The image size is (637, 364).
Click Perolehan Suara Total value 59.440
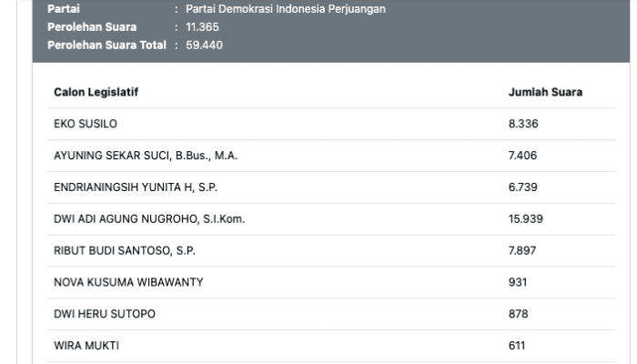205,45
